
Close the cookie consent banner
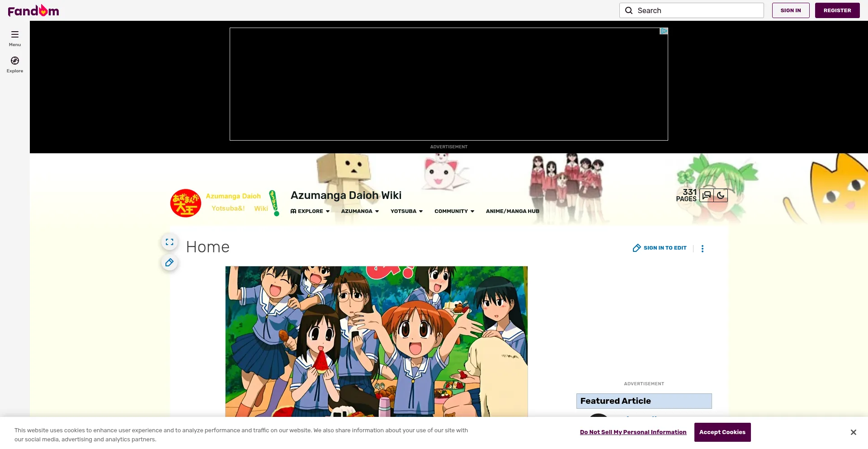(853, 432)
